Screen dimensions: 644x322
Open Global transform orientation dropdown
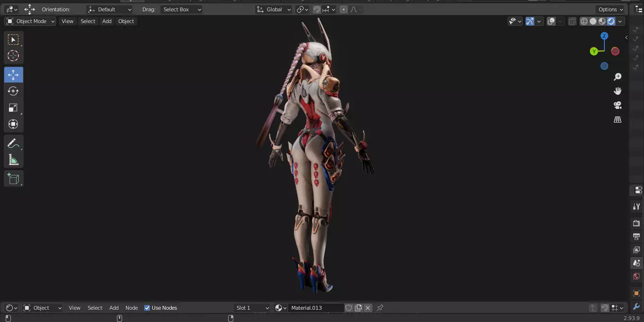coord(274,9)
